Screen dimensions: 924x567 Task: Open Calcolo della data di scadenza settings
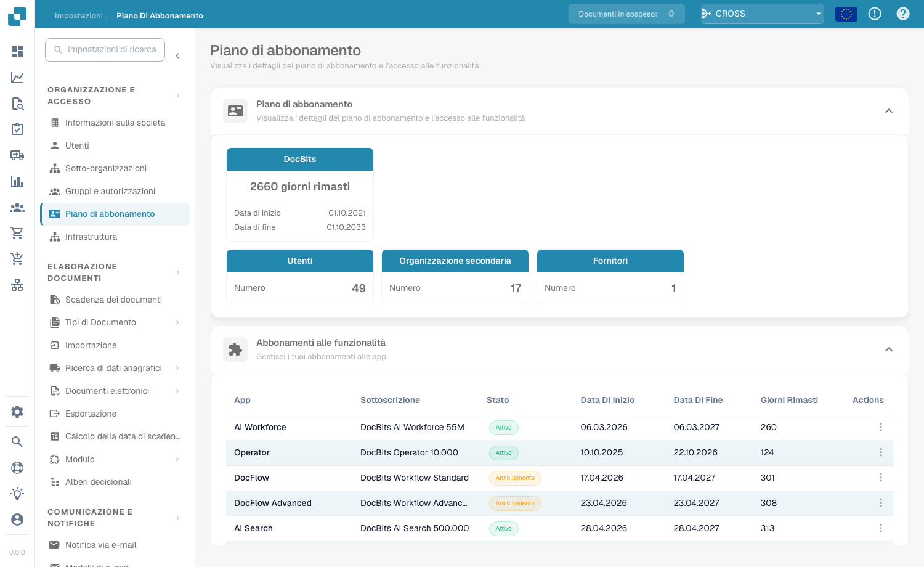coord(115,436)
